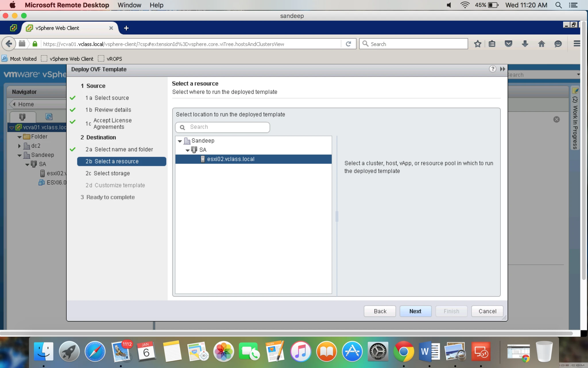Open the Notification Center list icon
Viewport: 588px width, 368px height.
tap(573, 5)
